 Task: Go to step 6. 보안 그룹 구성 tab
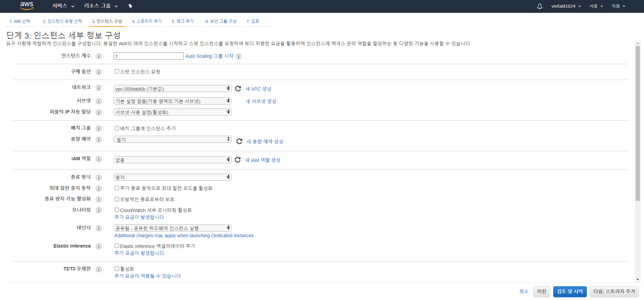[x=221, y=21]
